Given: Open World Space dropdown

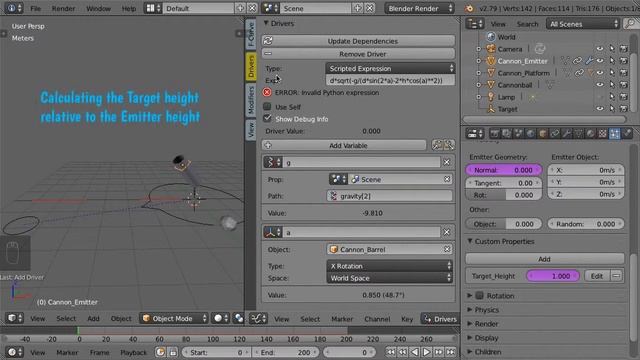Looking at the screenshot, I should click(x=390, y=278).
